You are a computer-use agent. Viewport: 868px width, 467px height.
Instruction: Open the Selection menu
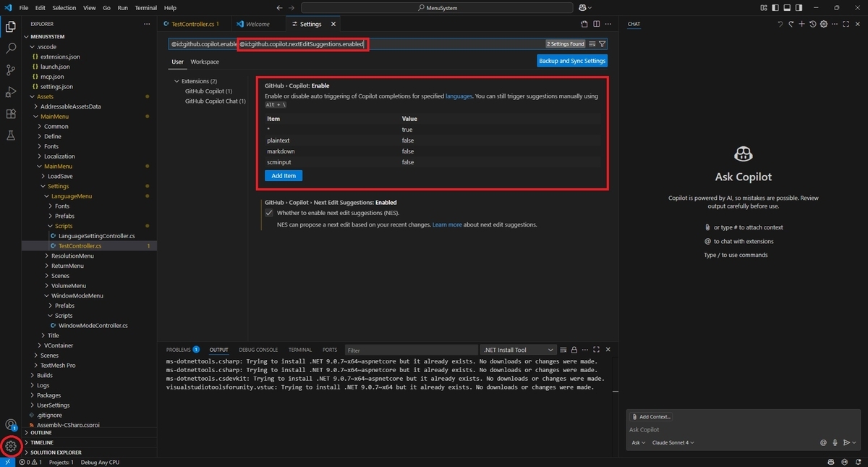tap(64, 8)
